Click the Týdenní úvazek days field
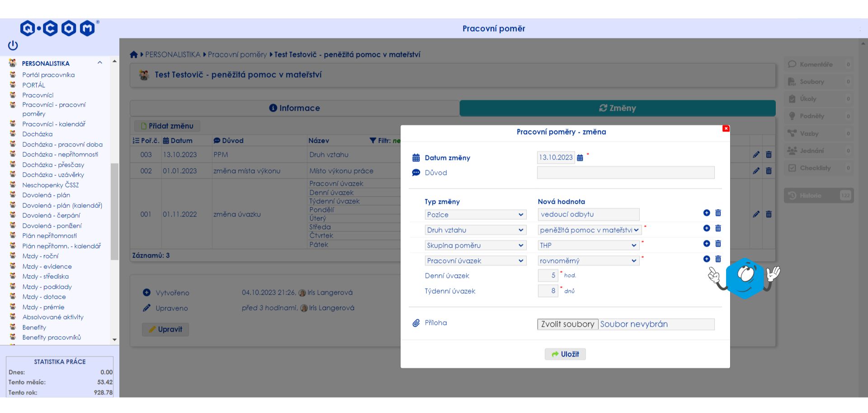The width and height of the screenshot is (868, 413). coord(548,291)
